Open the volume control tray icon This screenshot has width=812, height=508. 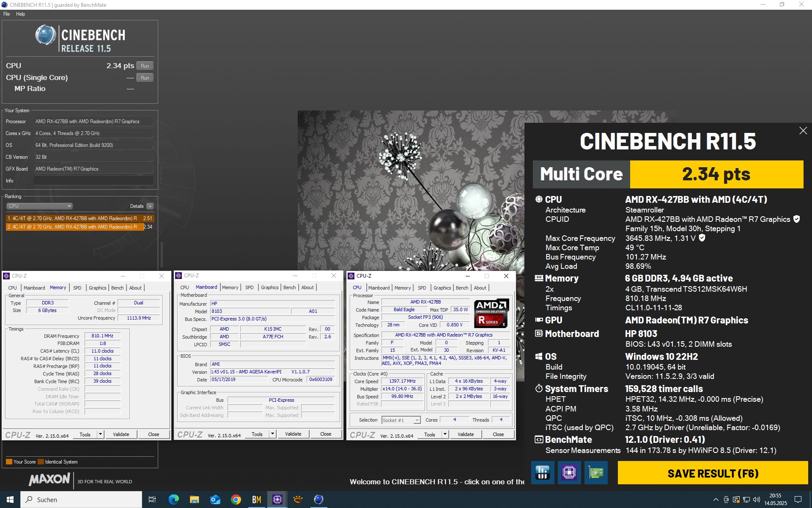pyautogui.click(x=757, y=500)
